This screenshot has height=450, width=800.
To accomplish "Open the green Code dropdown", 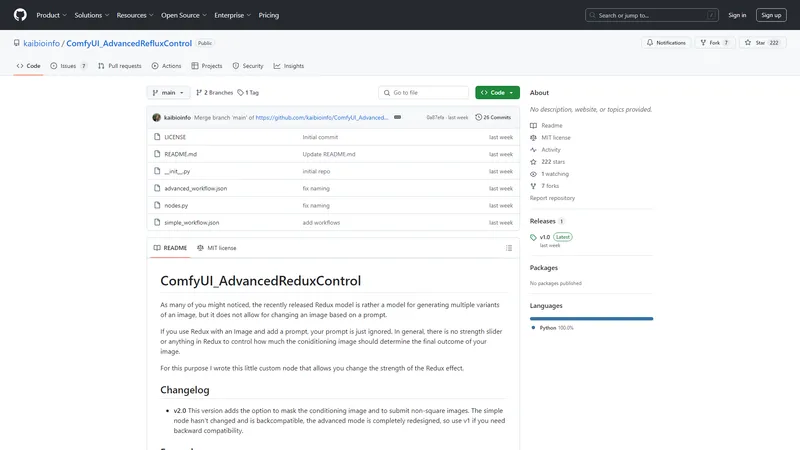I will pos(497,92).
